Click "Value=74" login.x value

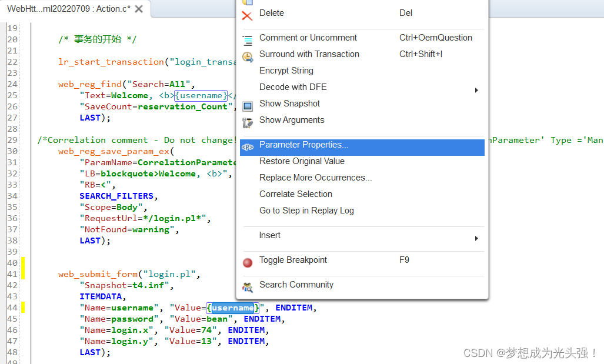tap(191, 330)
